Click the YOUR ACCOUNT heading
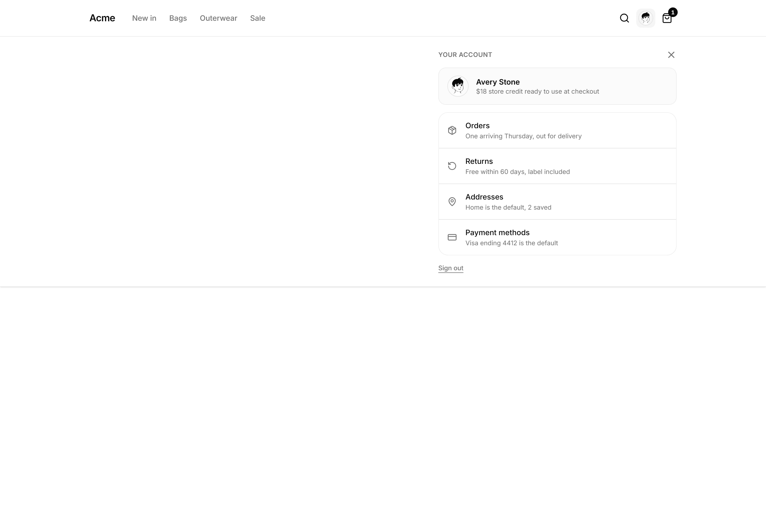The image size is (766, 532). pos(465,55)
